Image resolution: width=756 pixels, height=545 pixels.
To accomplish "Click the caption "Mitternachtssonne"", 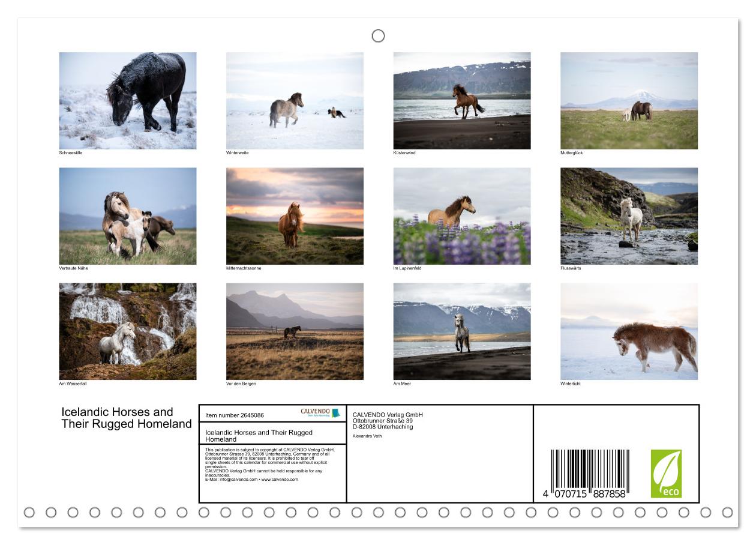I will 244,268.
